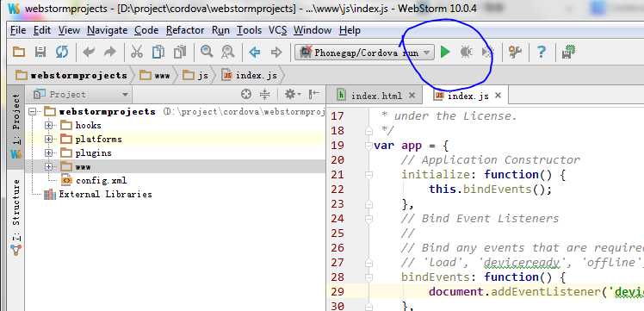Open Project panel gear settings

(293, 95)
